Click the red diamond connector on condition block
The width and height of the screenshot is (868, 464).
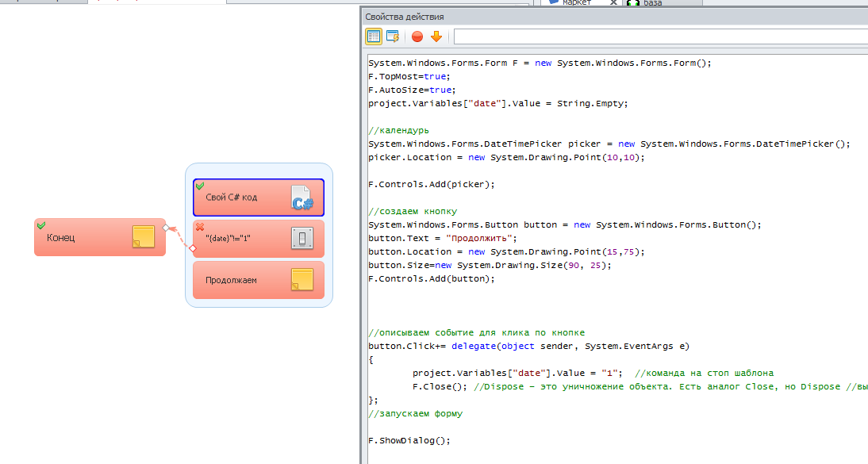[192, 247]
